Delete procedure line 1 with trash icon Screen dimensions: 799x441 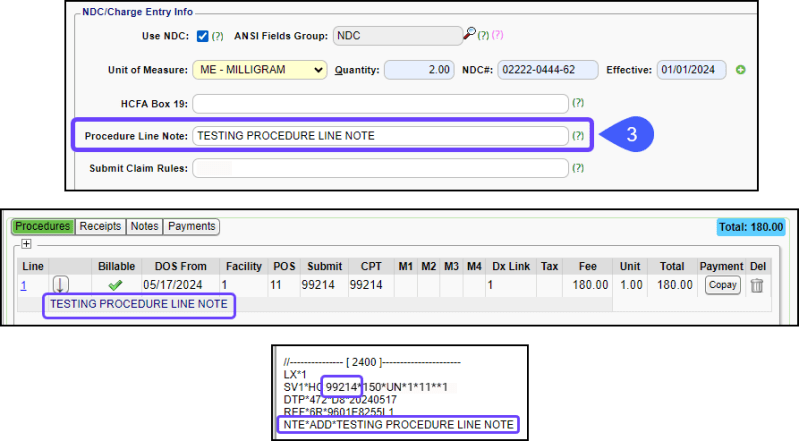click(757, 285)
